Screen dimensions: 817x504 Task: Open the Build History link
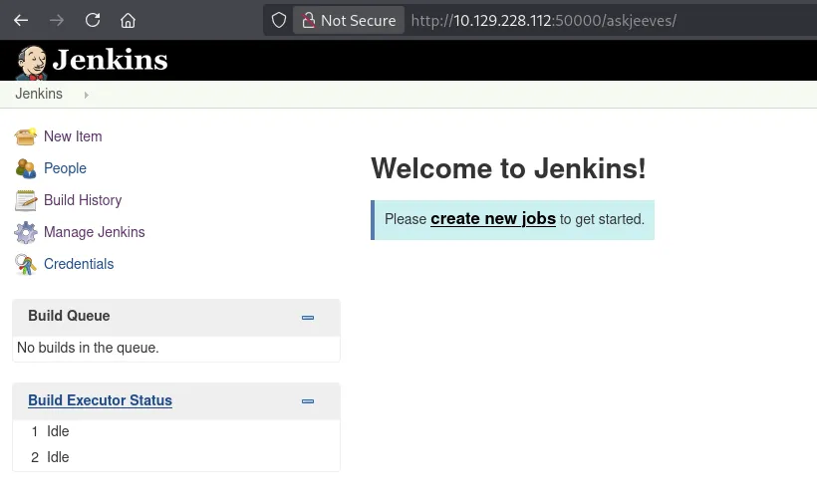click(x=83, y=200)
